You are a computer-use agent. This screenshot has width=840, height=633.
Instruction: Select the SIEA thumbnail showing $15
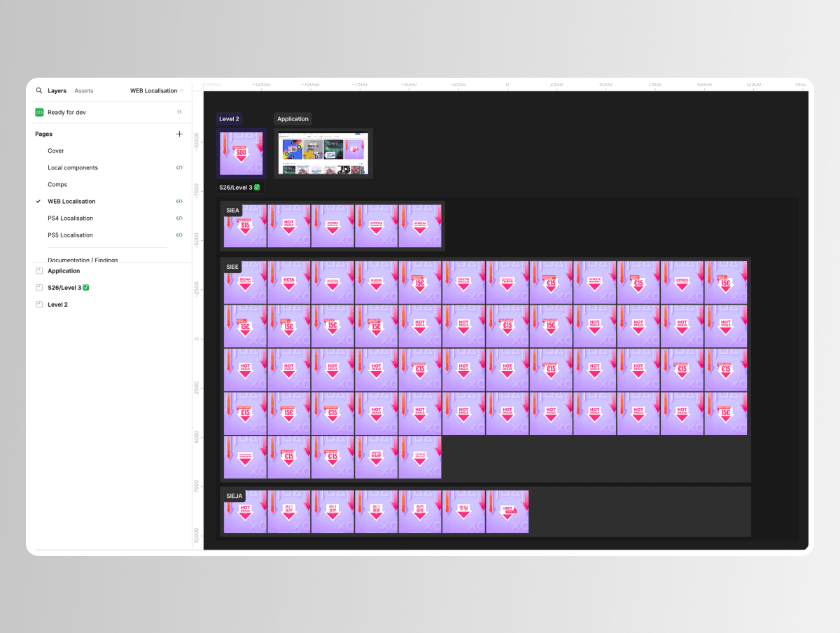245,226
